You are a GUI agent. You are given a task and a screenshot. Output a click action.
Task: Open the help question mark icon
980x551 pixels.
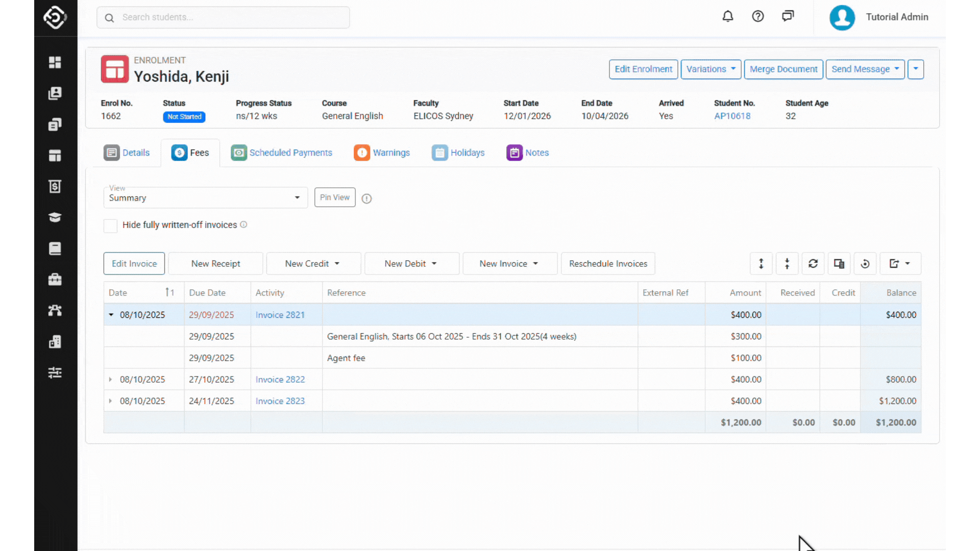pos(758,16)
